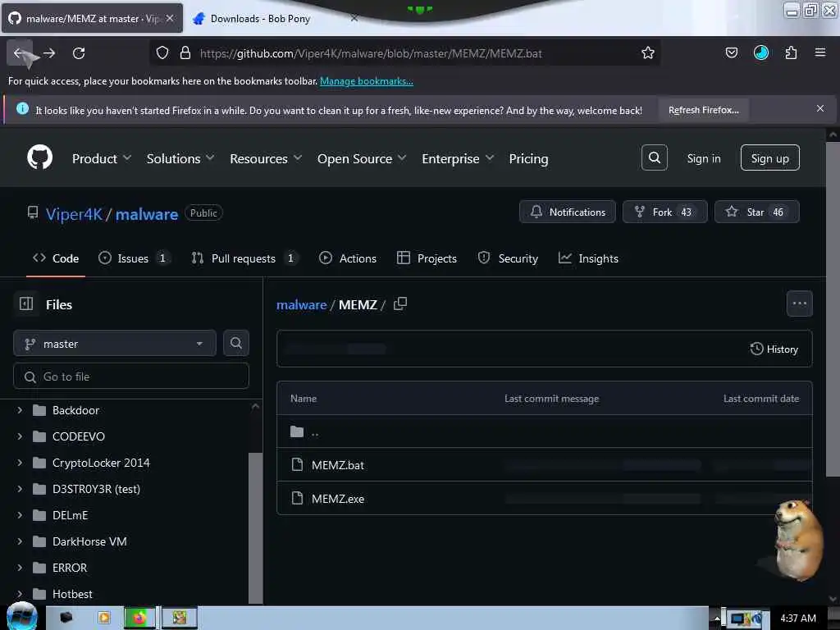Expand the ERROR folder chevron

tap(20, 568)
